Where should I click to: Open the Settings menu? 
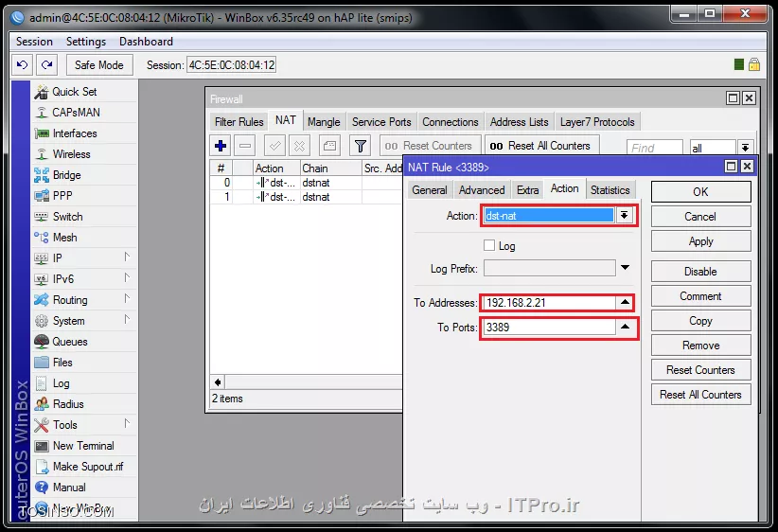click(x=86, y=42)
